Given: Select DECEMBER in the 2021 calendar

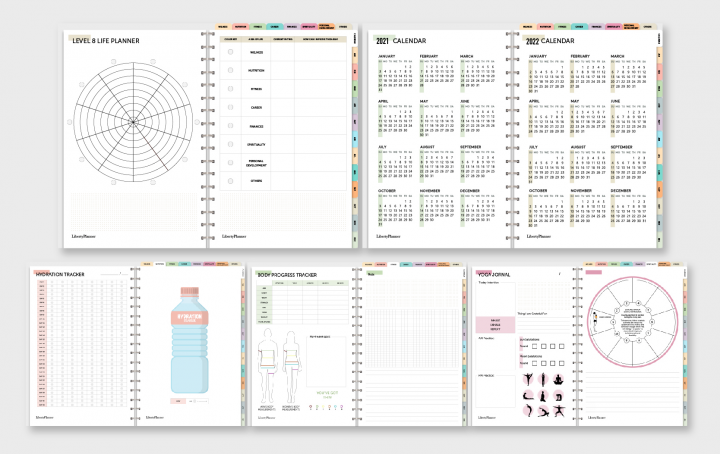Looking at the screenshot, I should point(470,191).
